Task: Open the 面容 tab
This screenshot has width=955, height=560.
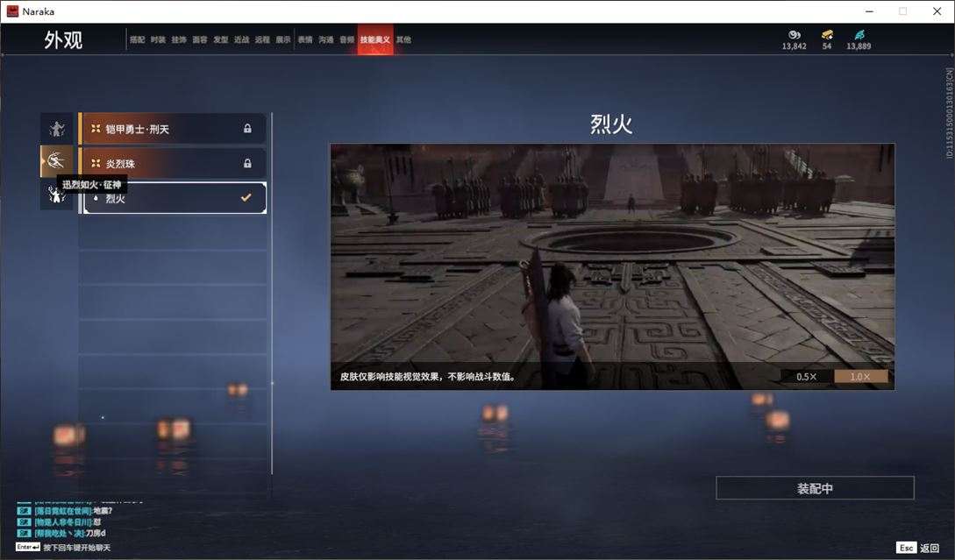Action: 200,39
